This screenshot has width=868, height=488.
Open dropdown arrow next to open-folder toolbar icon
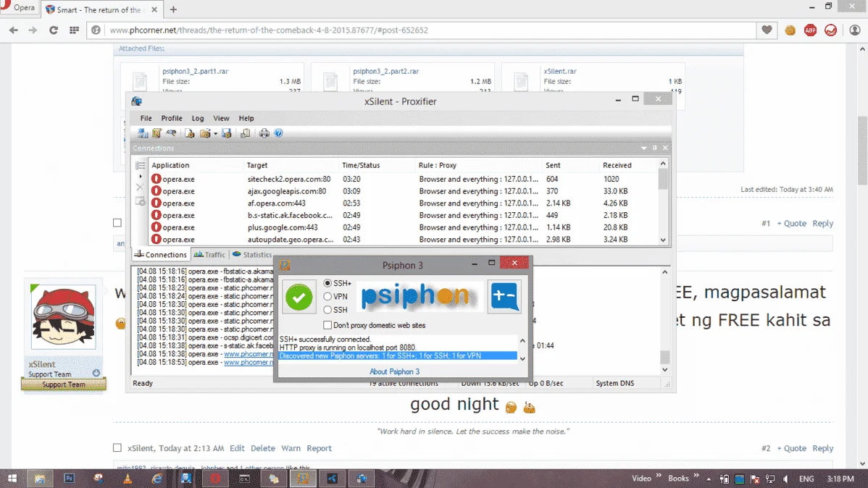(215, 134)
